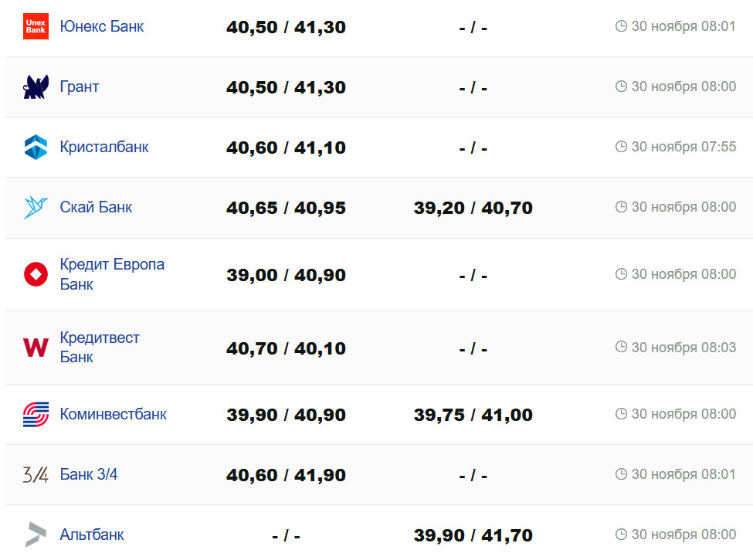Click the Кредитвест Банк red W logo
This screenshot has width=753, height=560.
[36, 348]
